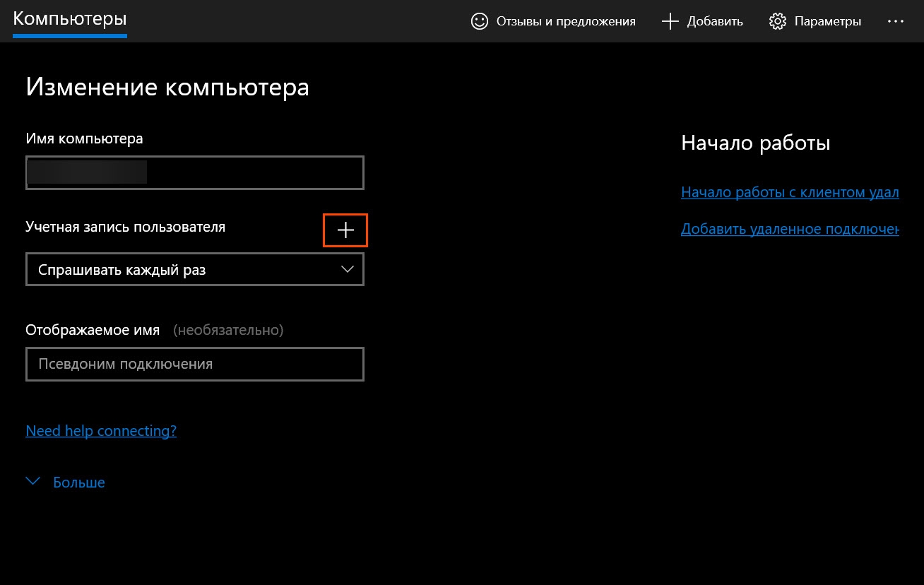
Task: Click the gear icon for Параметры
Action: [x=778, y=21]
